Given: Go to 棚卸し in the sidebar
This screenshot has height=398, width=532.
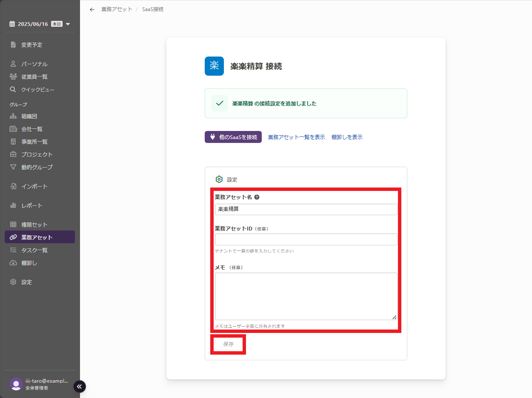Looking at the screenshot, I should (29, 263).
